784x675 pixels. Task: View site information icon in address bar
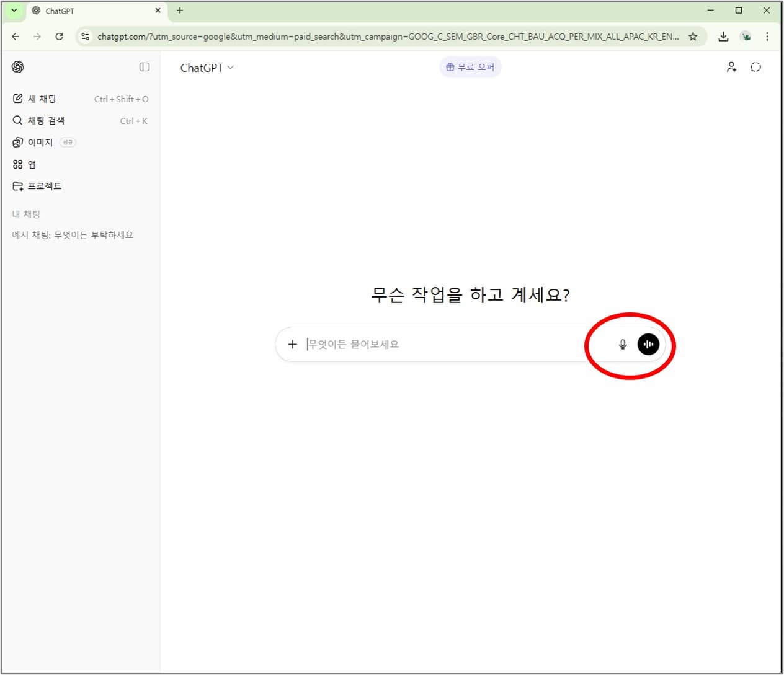(86, 37)
